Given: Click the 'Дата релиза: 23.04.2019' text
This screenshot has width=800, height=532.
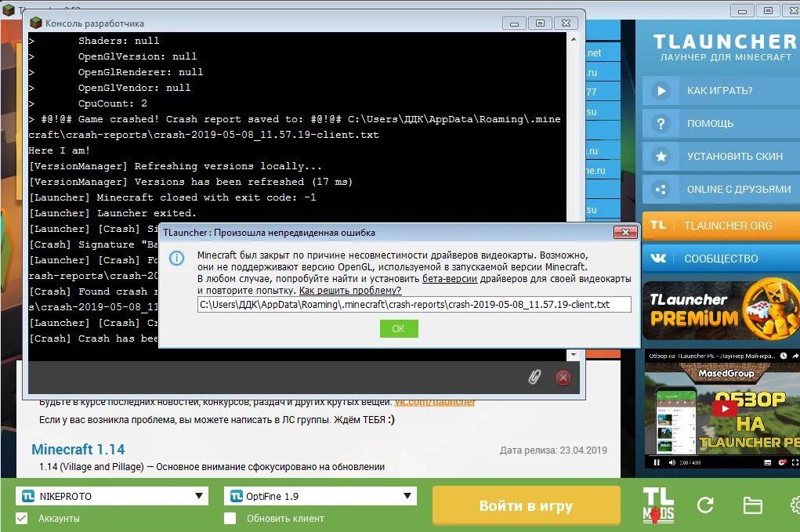Looking at the screenshot, I should point(553,451).
